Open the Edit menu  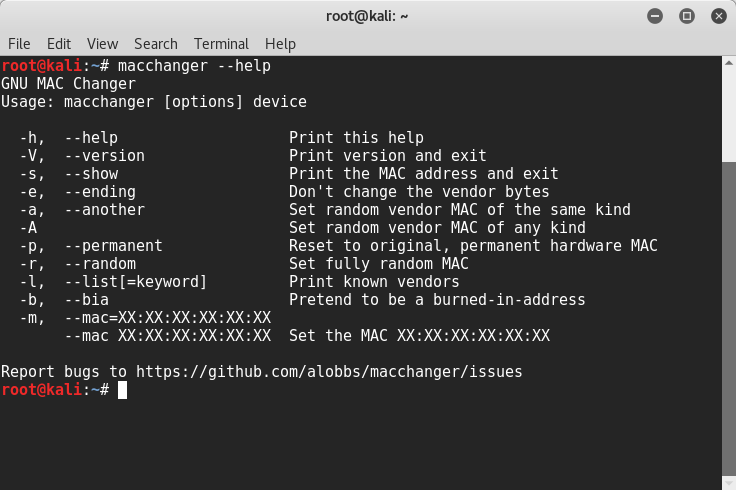[x=59, y=44]
